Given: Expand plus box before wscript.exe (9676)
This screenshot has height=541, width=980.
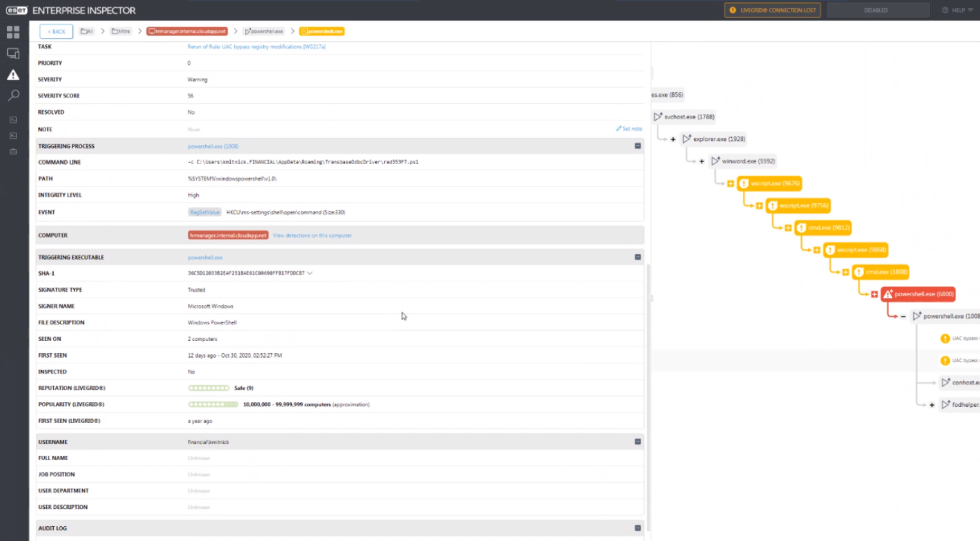Looking at the screenshot, I should [x=731, y=184].
